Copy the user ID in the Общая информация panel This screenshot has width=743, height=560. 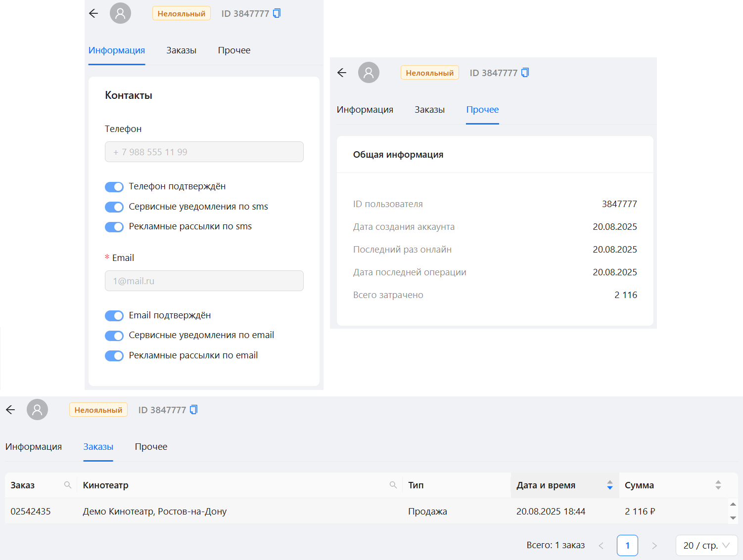tap(525, 73)
